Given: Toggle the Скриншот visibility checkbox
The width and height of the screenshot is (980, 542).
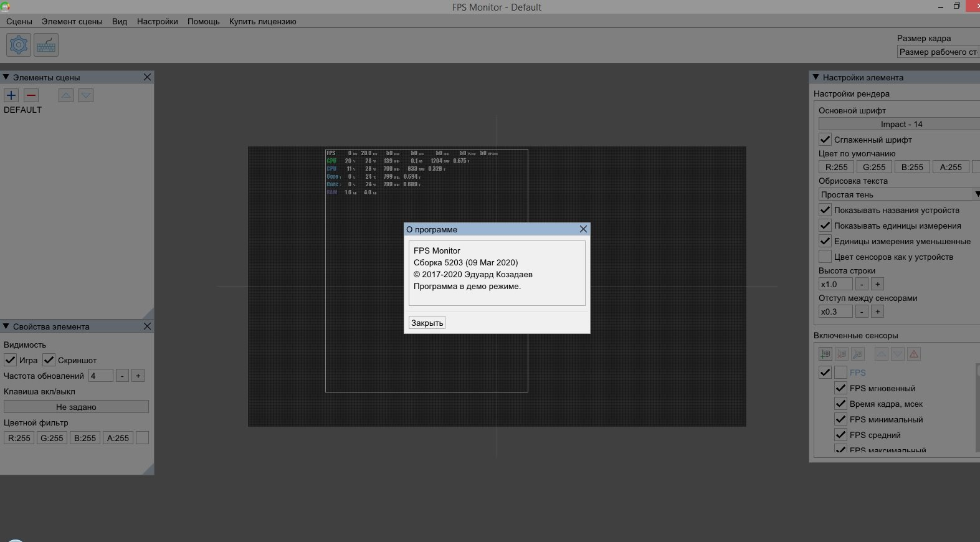Looking at the screenshot, I should click(49, 360).
